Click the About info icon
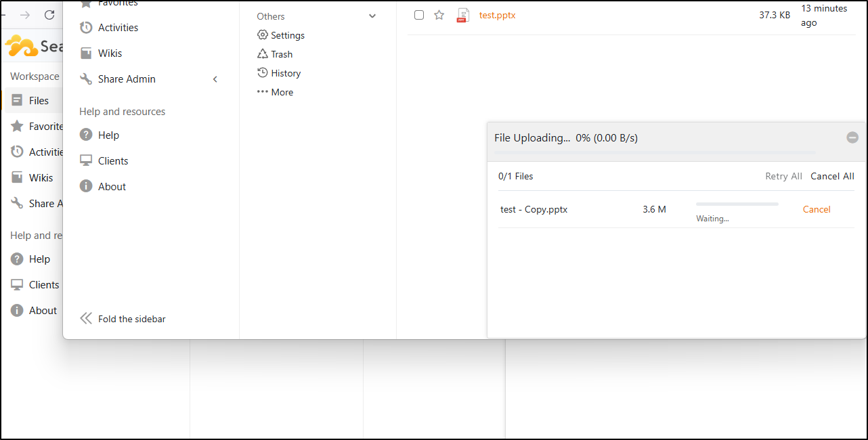Viewport: 868px width, 440px height. (86, 187)
